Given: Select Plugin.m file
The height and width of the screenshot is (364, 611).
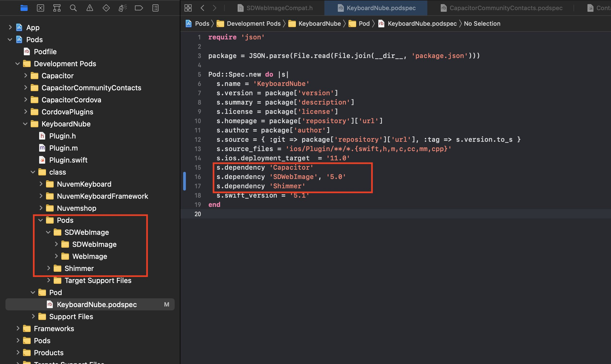Looking at the screenshot, I should [90, 148].
